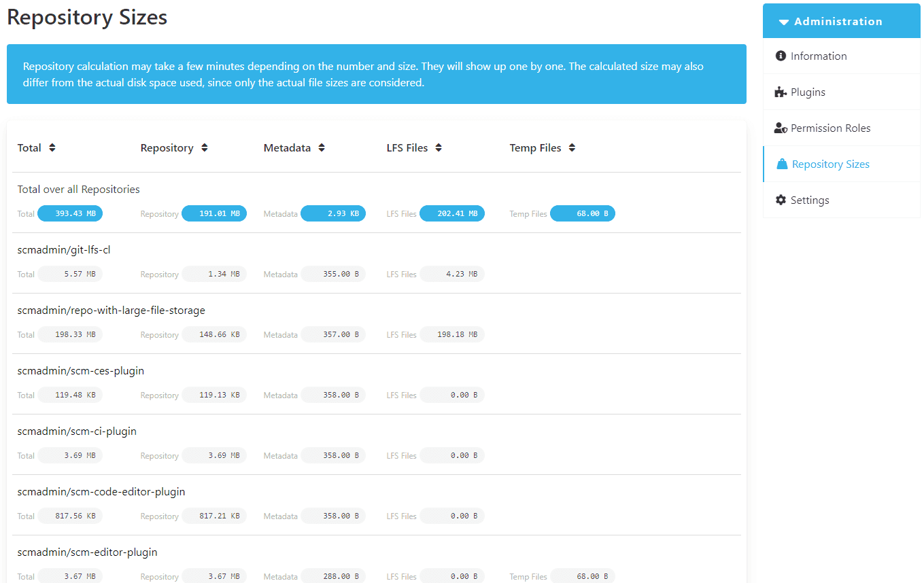This screenshot has width=924, height=583.
Task: Select the Plugins puzzle-piece icon
Action: tap(780, 91)
